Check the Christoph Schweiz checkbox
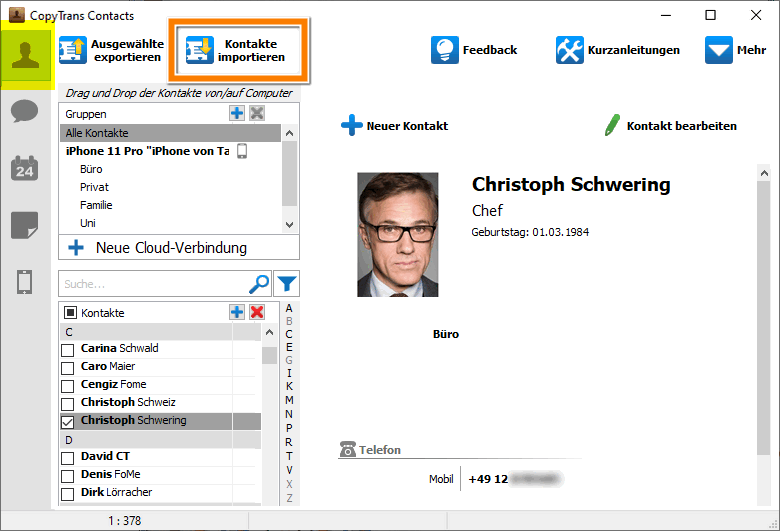This screenshot has height=531, width=780. (x=68, y=404)
